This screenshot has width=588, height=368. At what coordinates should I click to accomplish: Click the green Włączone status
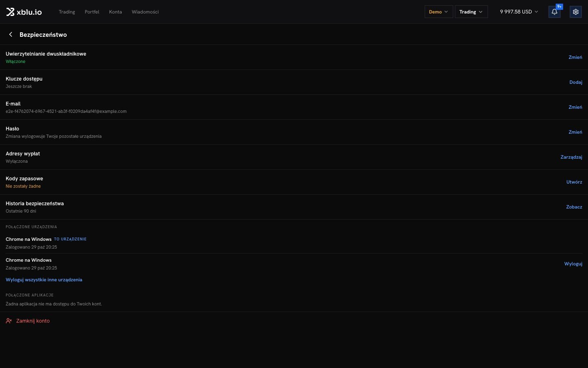coord(16,61)
